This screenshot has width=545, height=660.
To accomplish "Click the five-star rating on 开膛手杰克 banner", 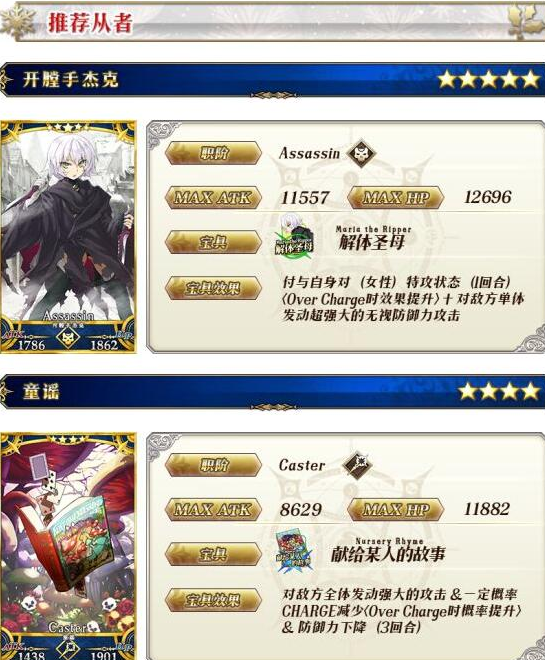I will 489,80.
